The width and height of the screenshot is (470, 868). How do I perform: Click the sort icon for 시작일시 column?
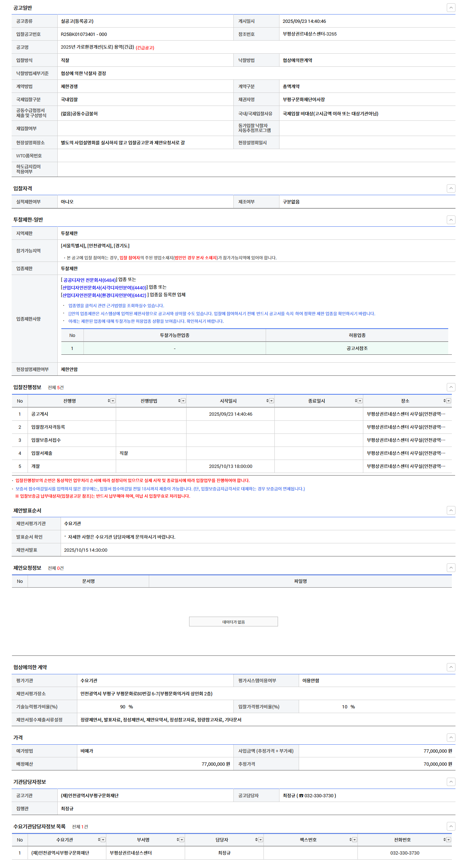(267, 401)
